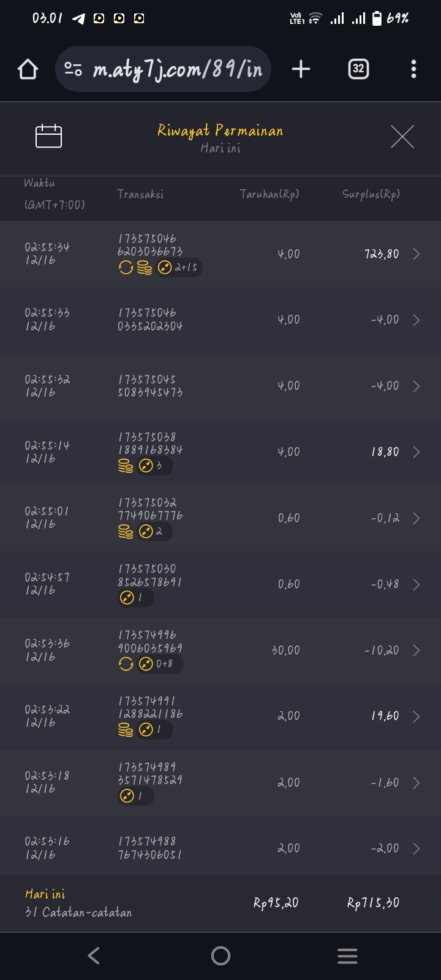Open a new browser tab with plus

coord(301,69)
